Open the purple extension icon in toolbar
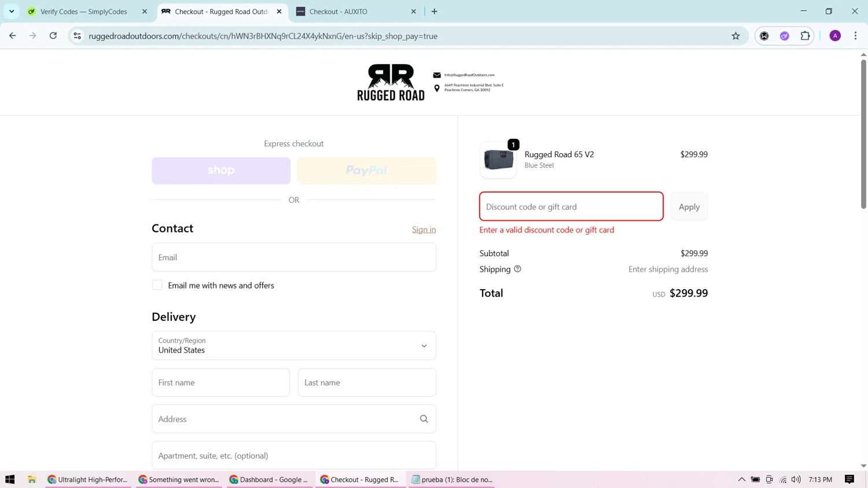868x488 pixels. point(785,36)
